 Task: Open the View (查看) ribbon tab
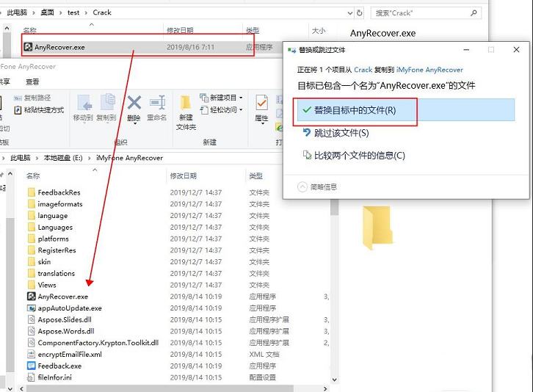(x=32, y=81)
